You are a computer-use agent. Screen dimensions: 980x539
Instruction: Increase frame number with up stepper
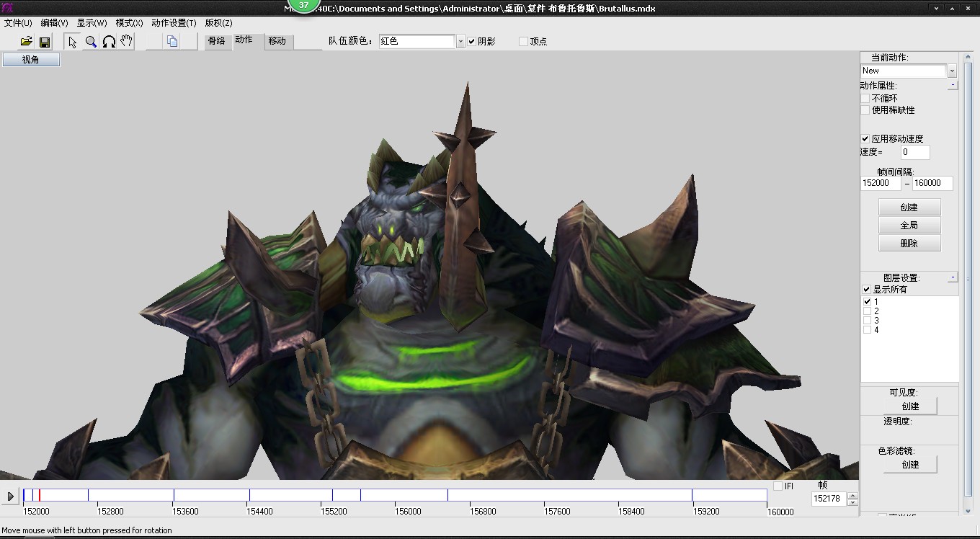coord(853,495)
